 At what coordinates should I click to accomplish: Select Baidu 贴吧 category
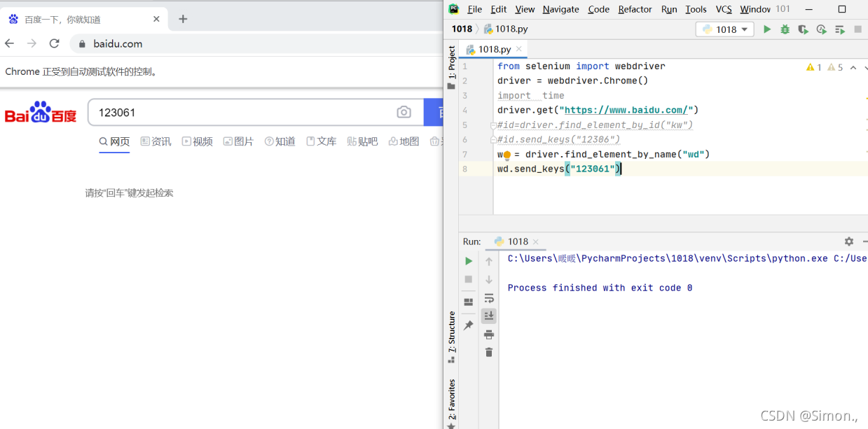(x=362, y=141)
